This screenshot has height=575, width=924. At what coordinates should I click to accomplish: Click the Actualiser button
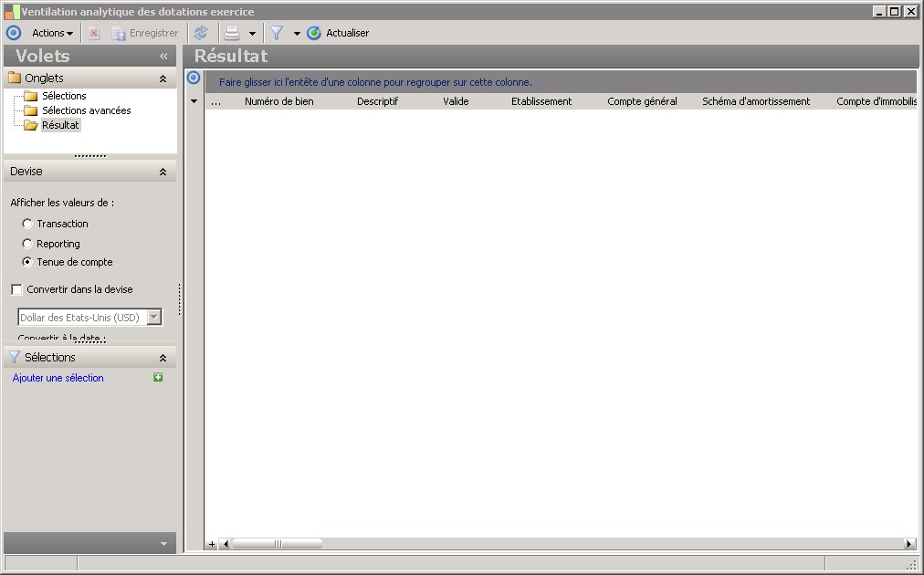pos(338,33)
